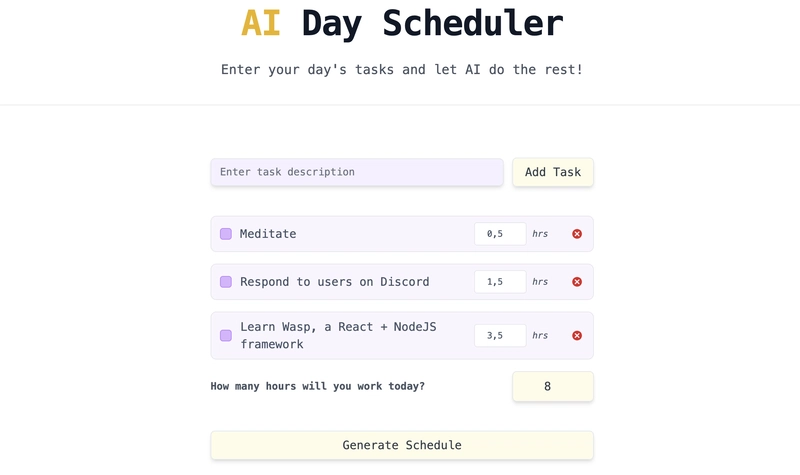The width and height of the screenshot is (800, 475).
Task: Click the Add Task button
Action: pos(553,172)
